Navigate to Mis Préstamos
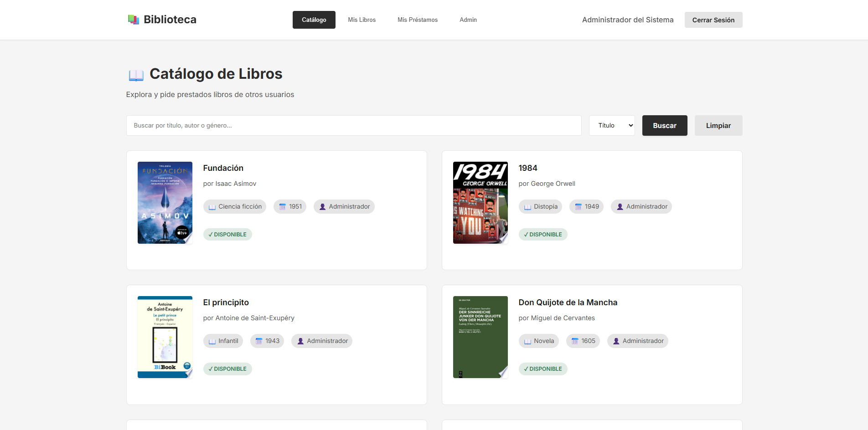This screenshot has height=430, width=868. (x=417, y=20)
